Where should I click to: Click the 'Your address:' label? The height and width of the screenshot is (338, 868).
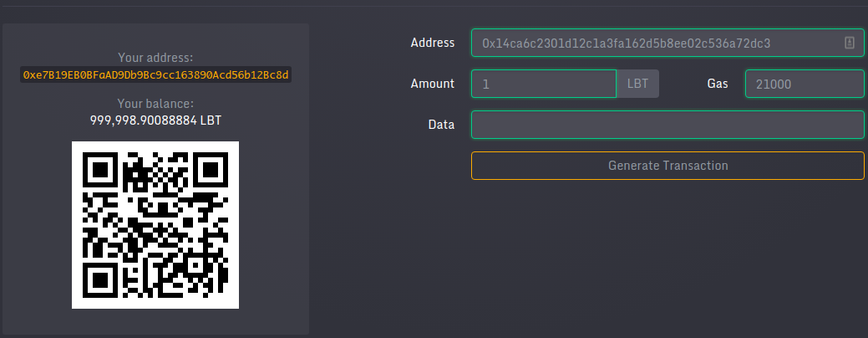155,58
